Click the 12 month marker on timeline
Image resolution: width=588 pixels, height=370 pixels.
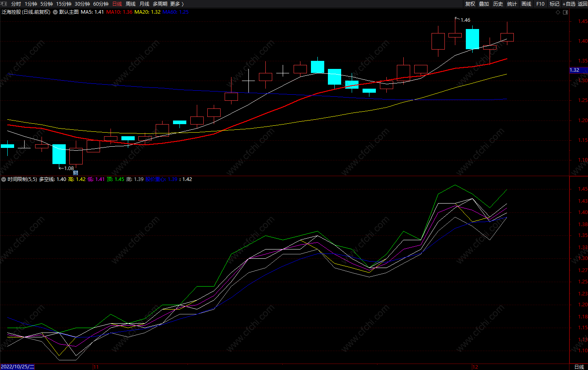[475, 367]
